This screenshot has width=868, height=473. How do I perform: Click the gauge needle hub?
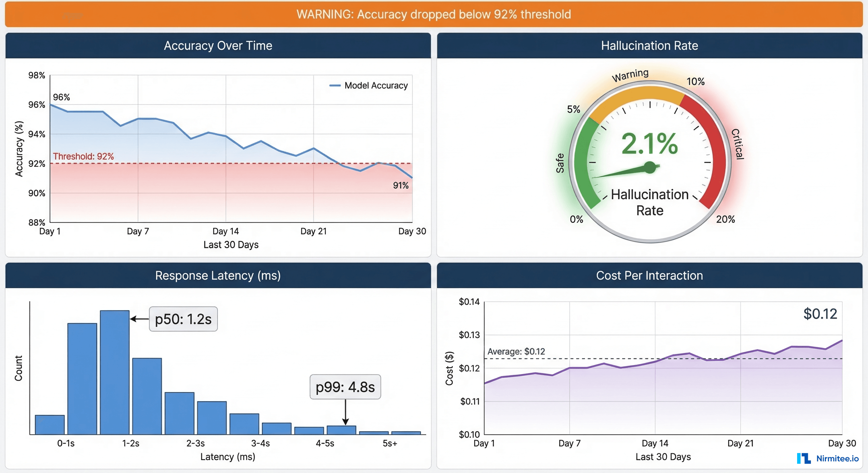pos(650,167)
